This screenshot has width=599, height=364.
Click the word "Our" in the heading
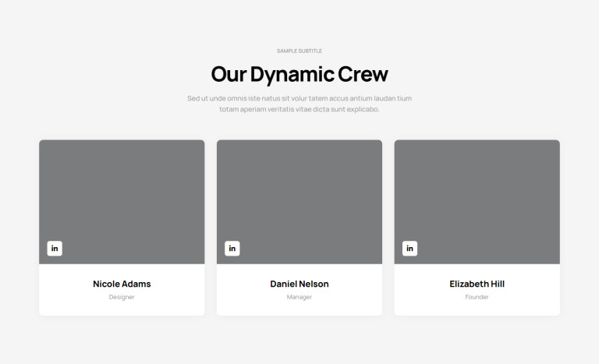pos(229,75)
